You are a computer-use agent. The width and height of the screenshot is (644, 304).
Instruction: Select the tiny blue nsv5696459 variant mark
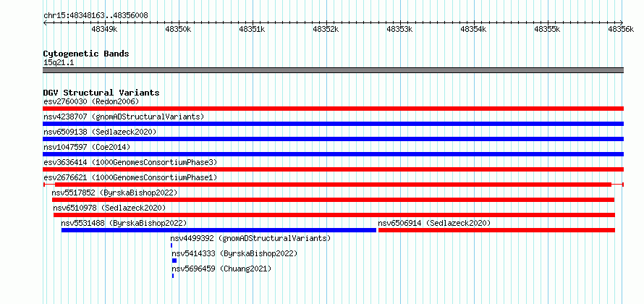click(173, 276)
